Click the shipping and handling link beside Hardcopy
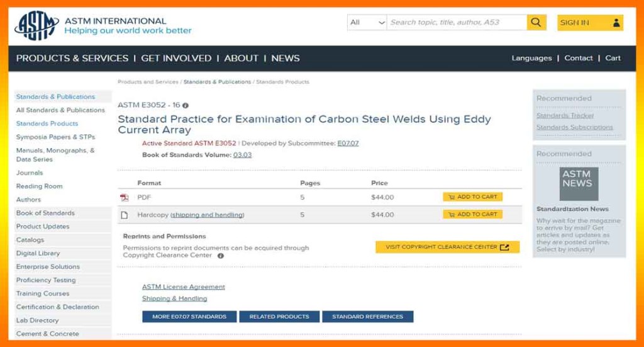Image resolution: width=644 pixels, height=347 pixels. coord(208,215)
